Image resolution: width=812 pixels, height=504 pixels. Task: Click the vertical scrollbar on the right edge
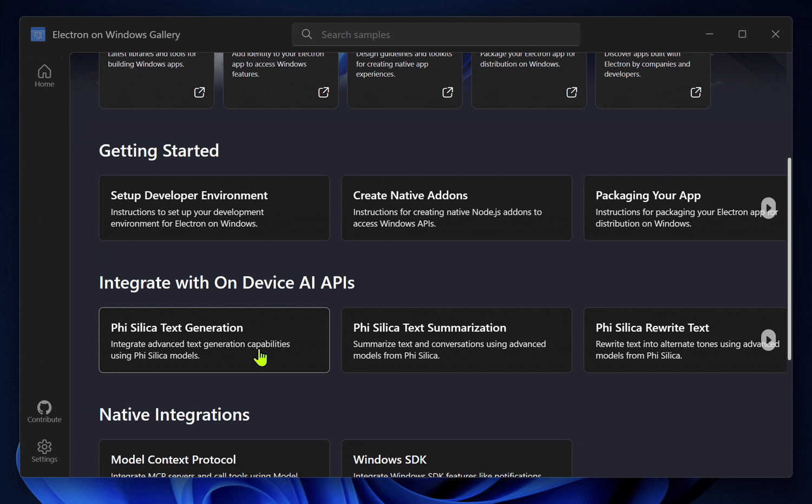pyautogui.click(x=789, y=259)
